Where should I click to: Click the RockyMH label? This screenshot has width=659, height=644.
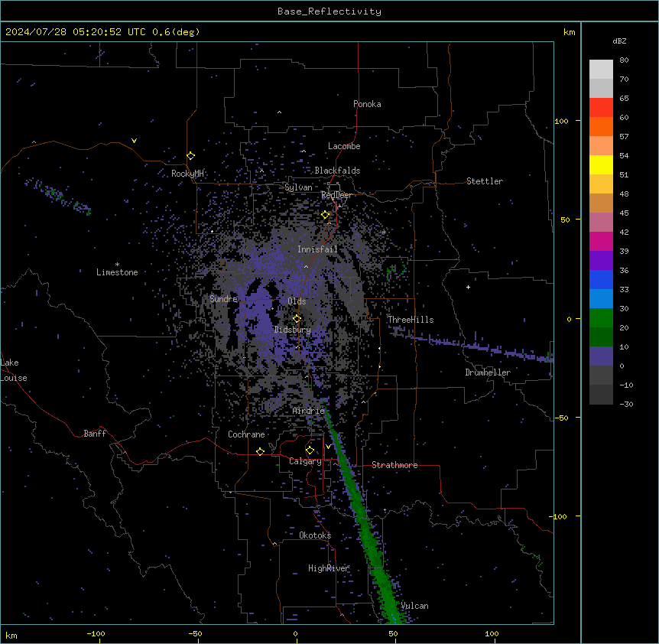[187, 174]
